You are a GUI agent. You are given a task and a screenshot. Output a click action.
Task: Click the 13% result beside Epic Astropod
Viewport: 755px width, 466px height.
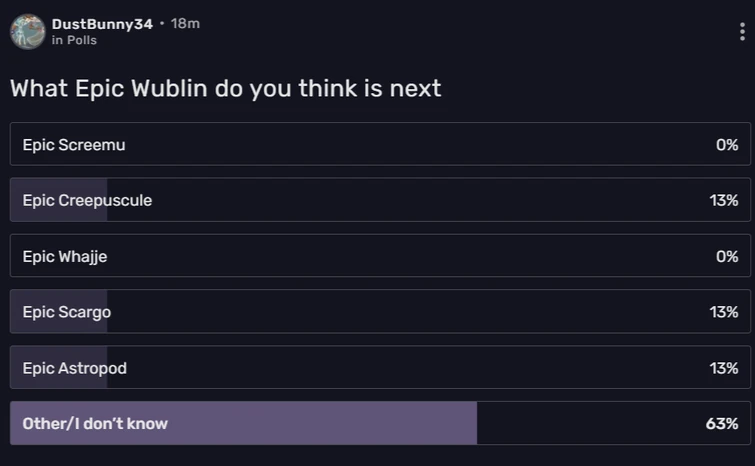tap(724, 368)
